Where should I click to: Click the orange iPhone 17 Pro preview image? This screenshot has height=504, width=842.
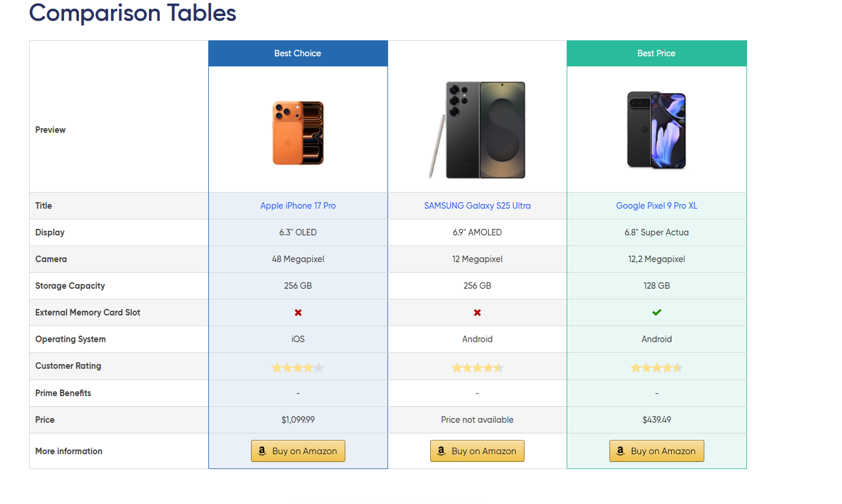click(x=298, y=133)
